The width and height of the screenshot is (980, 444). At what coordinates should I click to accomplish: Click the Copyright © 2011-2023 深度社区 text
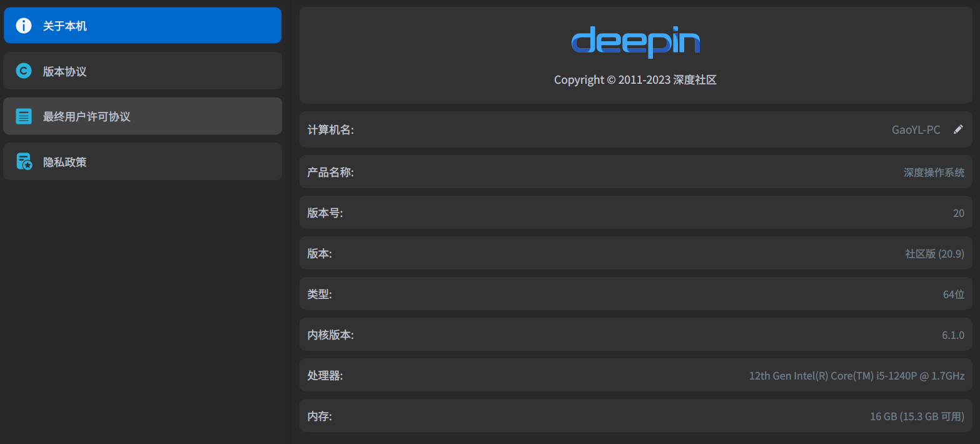(635, 80)
